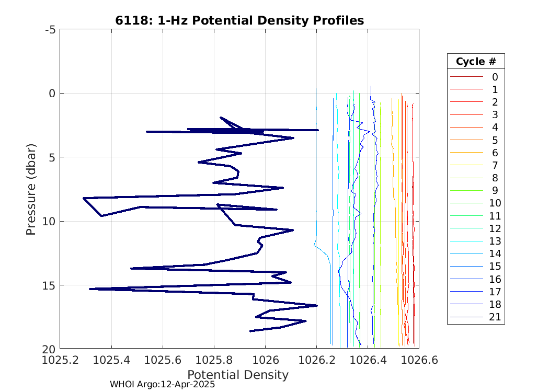The image size is (549, 392).
Task: Click the red line swatch for cycle 0
Action: [466, 77]
